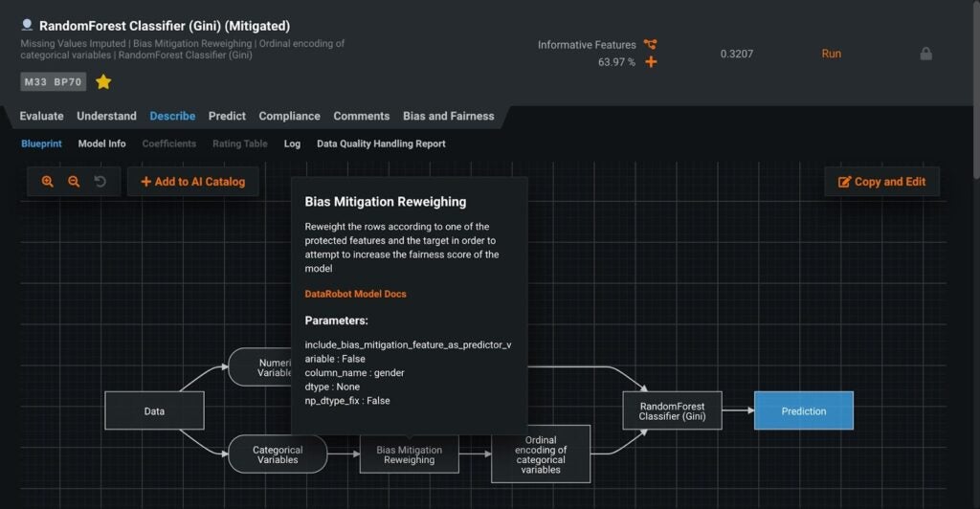Select the Bias Mitigation Reweighing node
The image size is (980, 509).
[x=409, y=454]
